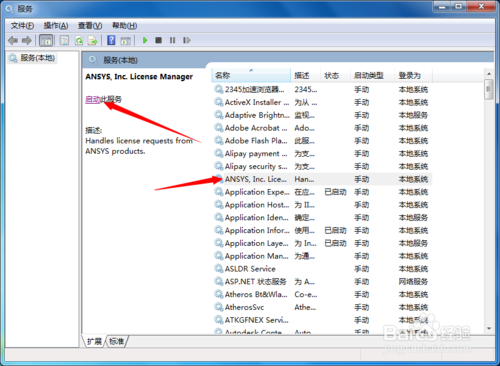The image size is (500, 366).
Task: Click the Refresh toolbar icon
Action: (79, 41)
